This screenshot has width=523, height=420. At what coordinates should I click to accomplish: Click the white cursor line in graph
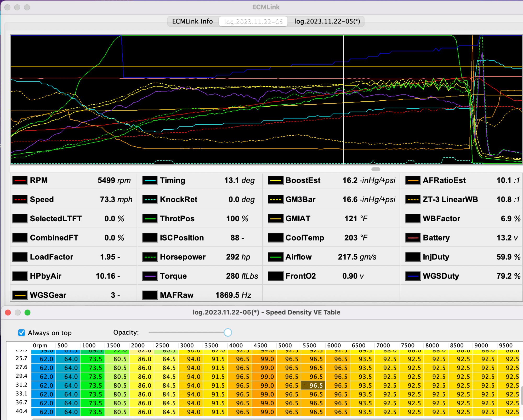click(x=343, y=99)
